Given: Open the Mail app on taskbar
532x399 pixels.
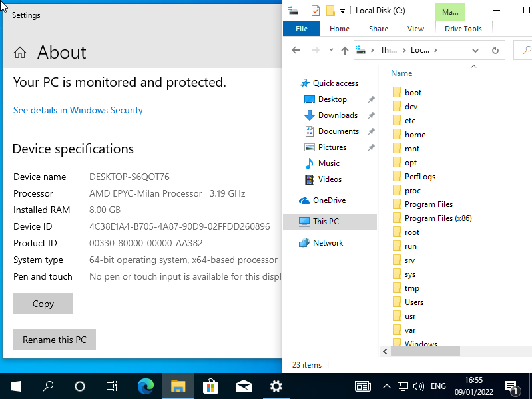Looking at the screenshot, I should click(x=243, y=386).
